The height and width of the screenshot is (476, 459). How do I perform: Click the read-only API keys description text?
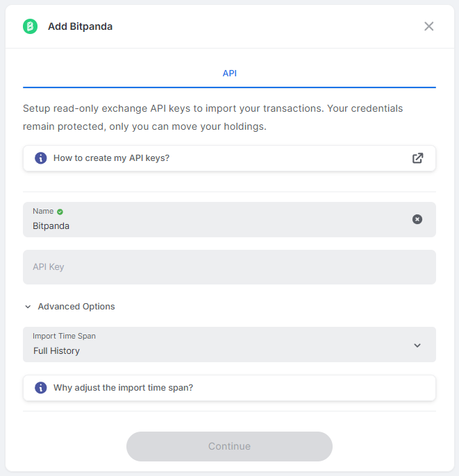pyautogui.click(x=212, y=117)
